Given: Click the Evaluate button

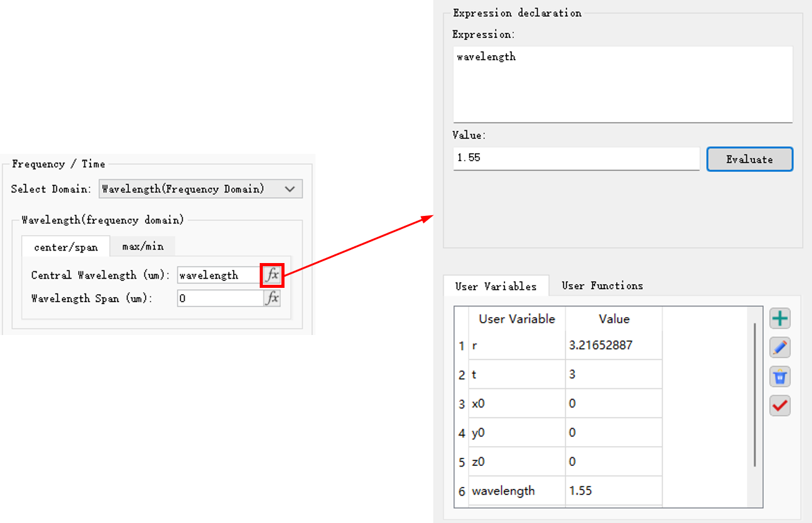Looking at the screenshot, I should pyautogui.click(x=749, y=159).
